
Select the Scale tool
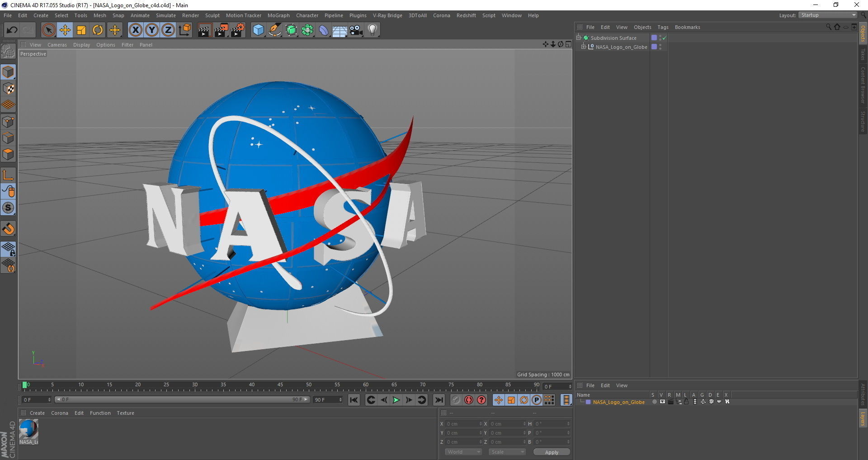(81, 30)
